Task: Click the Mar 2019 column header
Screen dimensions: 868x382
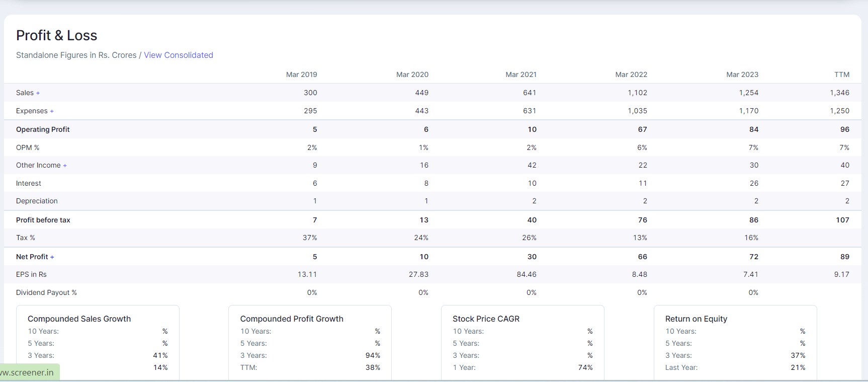Action: click(x=301, y=74)
